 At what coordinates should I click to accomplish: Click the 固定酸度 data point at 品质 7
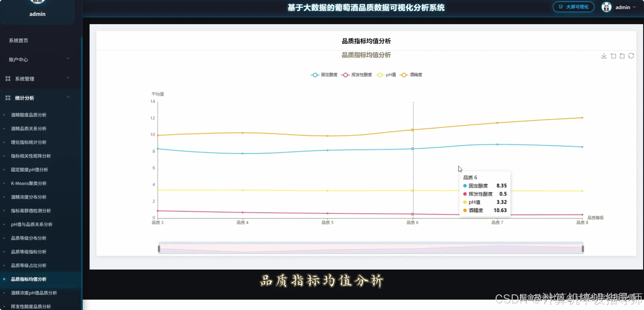coord(497,144)
